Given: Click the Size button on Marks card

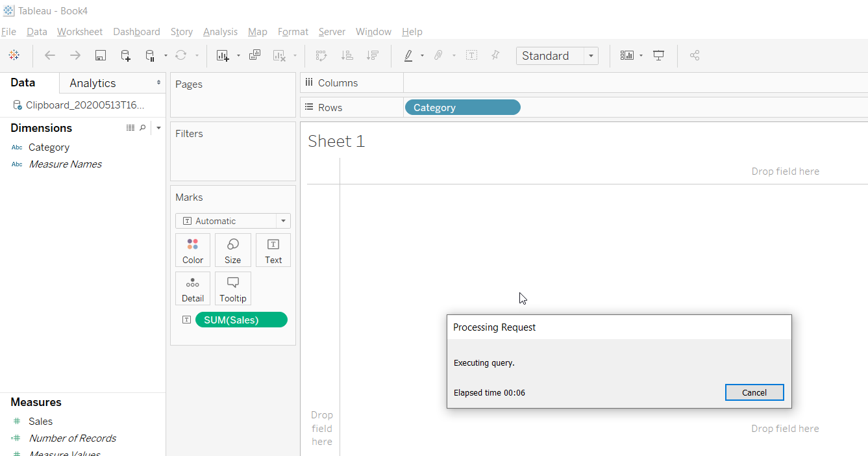Looking at the screenshot, I should 232,250.
